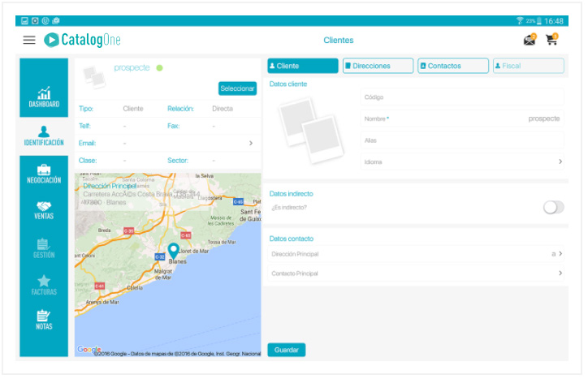Click the Wi-Fi status icon

click(520, 20)
